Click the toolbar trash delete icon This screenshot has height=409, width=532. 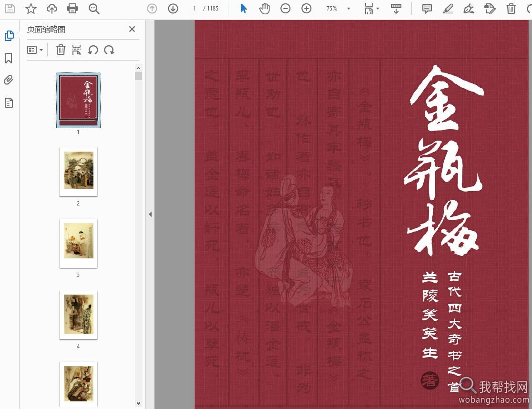(511, 9)
